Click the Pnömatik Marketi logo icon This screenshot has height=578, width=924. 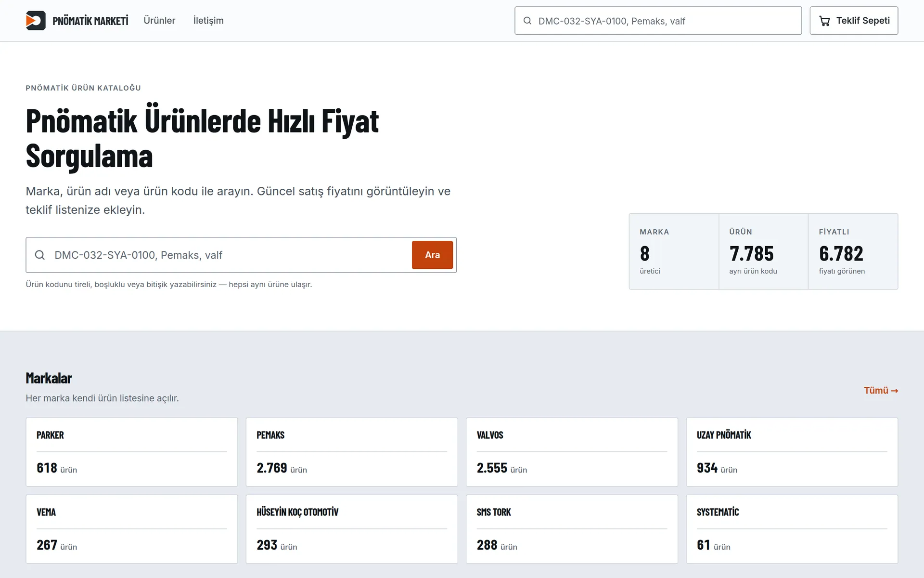pyautogui.click(x=36, y=21)
